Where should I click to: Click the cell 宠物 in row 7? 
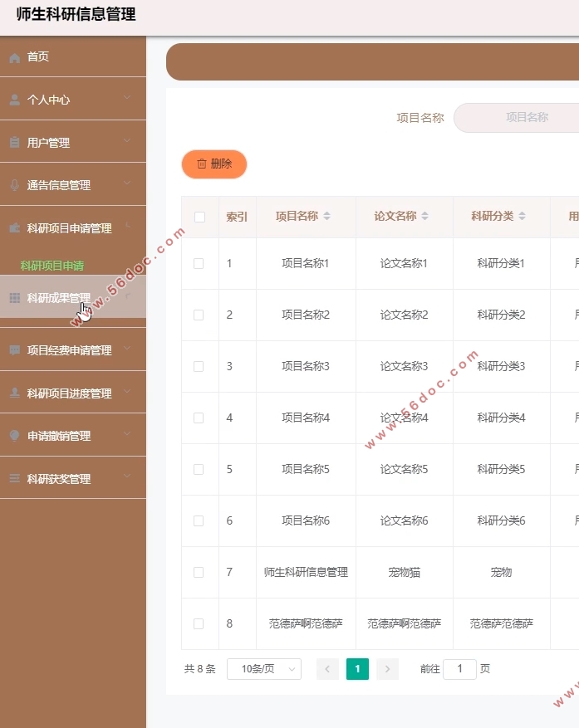point(502,573)
